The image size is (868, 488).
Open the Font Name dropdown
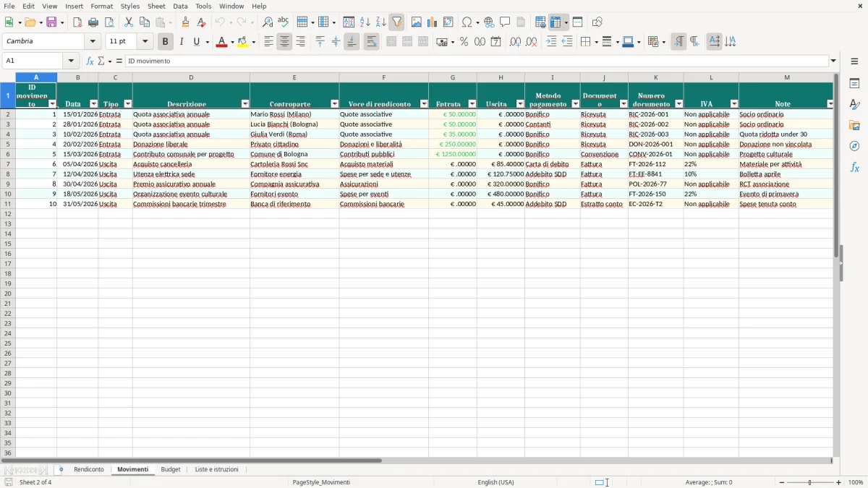coord(93,42)
